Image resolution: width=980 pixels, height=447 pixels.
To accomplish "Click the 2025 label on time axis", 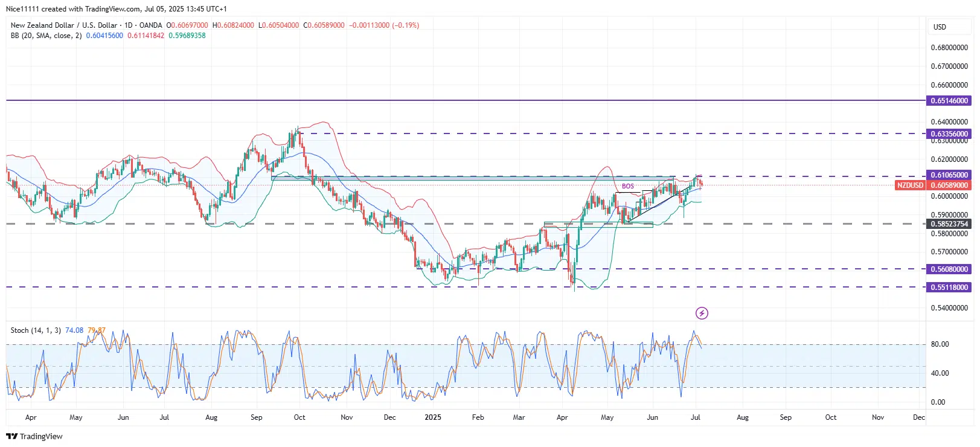I will pyautogui.click(x=432, y=417).
